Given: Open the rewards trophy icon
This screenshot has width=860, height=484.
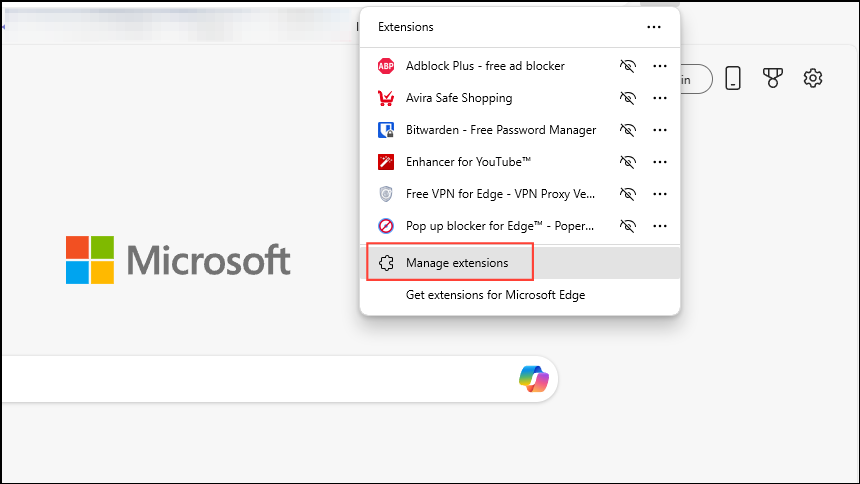Looking at the screenshot, I should pos(773,78).
